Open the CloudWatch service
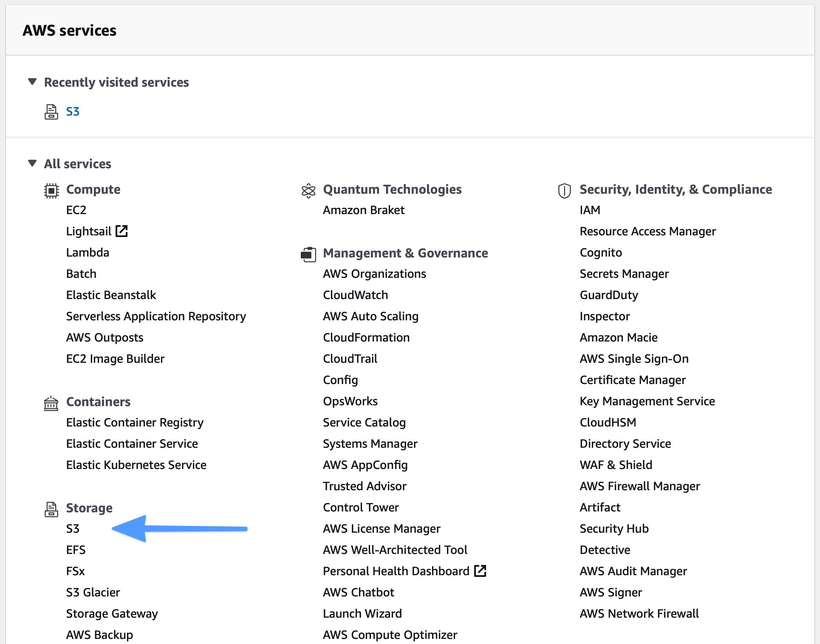Viewport: 820px width, 644px height. [355, 295]
